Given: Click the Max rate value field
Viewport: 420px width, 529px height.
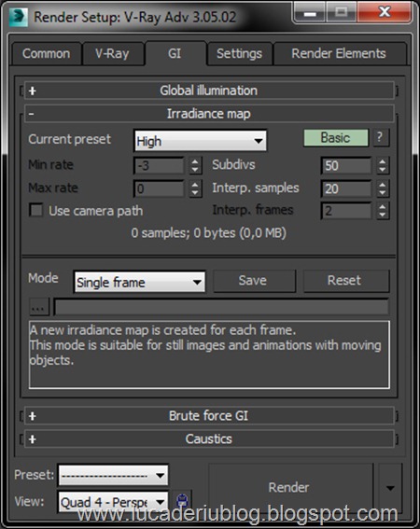Looking at the screenshot, I should pos(159,188).
